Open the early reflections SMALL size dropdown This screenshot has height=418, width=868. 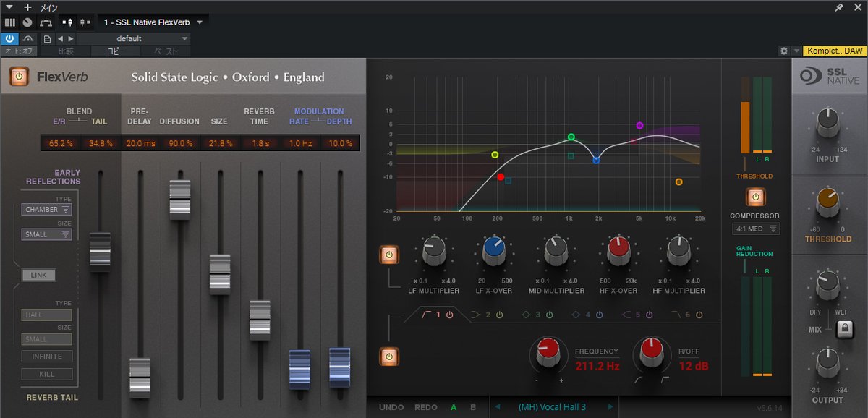47,234
